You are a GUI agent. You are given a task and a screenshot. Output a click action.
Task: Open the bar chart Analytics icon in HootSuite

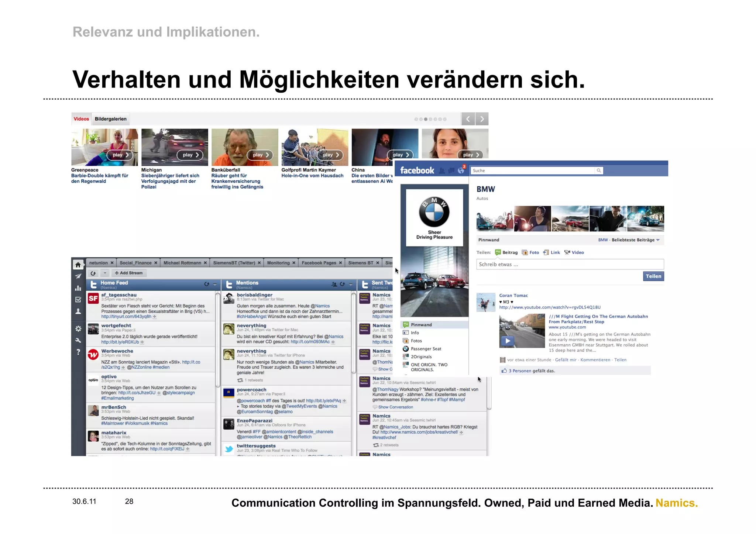pos(78,288)
